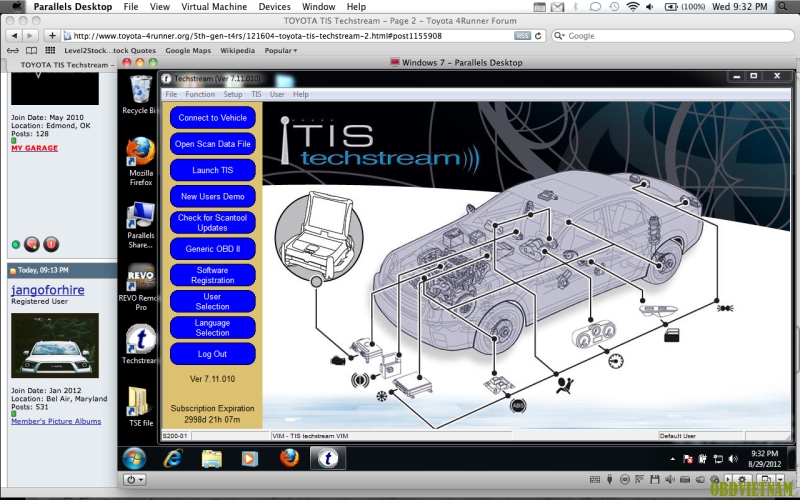Click the Safari add bookmark plus button
The image size is (800, 500).
52,36
